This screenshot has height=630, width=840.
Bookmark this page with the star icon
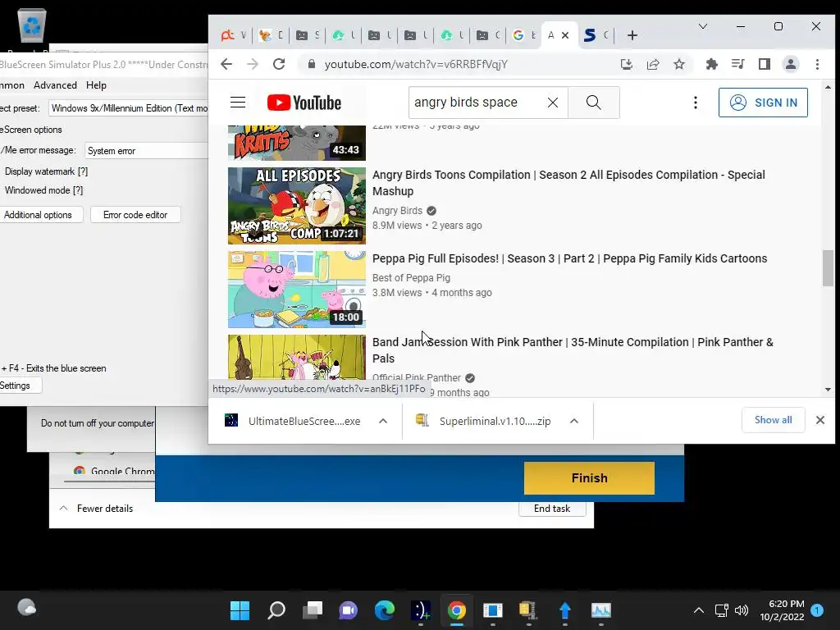coord(678,64)
